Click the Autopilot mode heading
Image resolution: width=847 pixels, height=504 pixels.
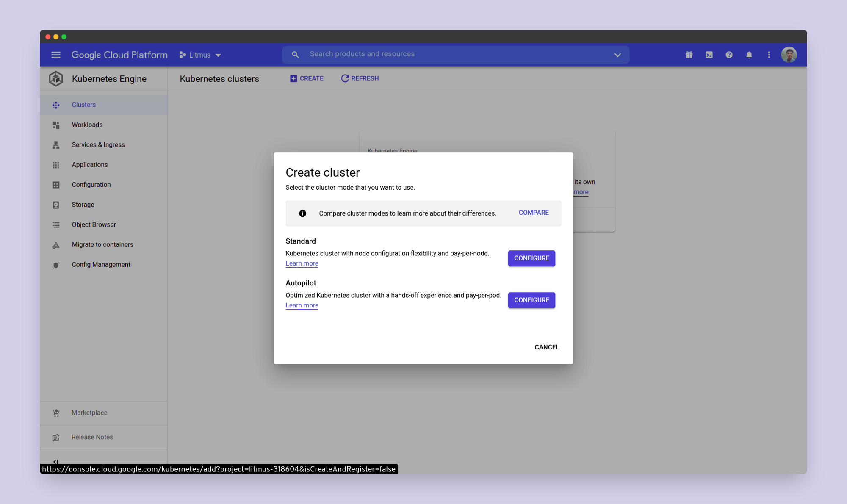pos(301,283)
